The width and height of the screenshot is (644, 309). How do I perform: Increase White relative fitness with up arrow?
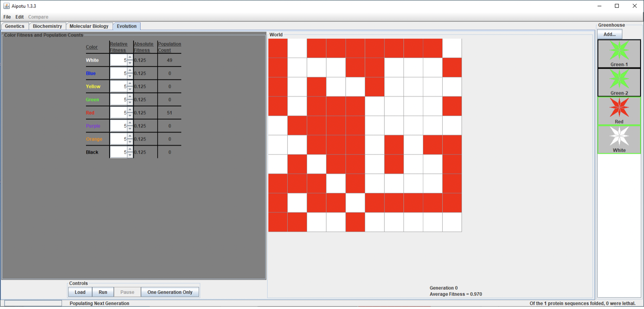point(130,57)
